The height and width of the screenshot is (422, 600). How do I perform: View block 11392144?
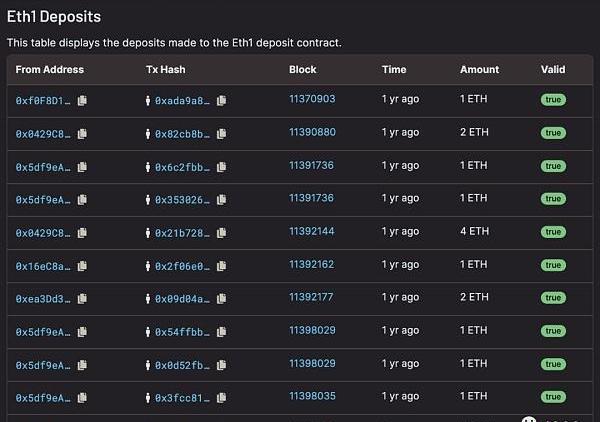click(x=312, y=231)
